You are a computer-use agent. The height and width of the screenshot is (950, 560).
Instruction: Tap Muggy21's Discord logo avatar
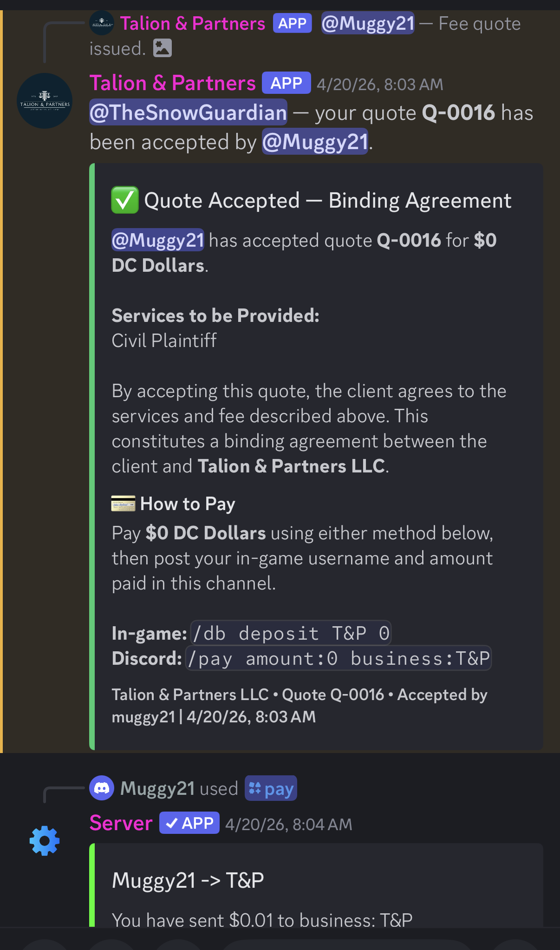102,788
